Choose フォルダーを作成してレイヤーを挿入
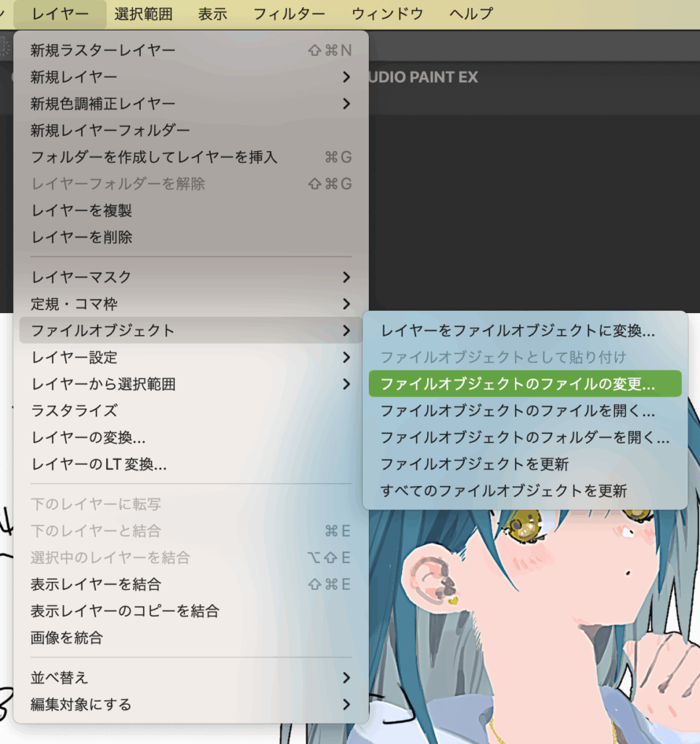700x744 pixels. (x=191, y=157)
